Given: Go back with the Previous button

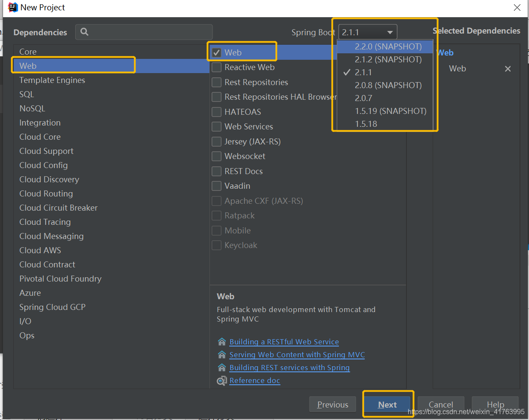Looking at the screenshot, I should pos(332,405).
